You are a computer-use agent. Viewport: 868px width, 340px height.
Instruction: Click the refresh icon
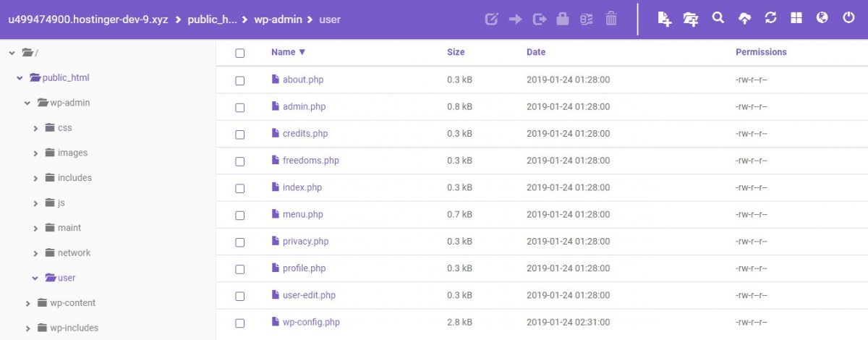click(x=770, y=18)
